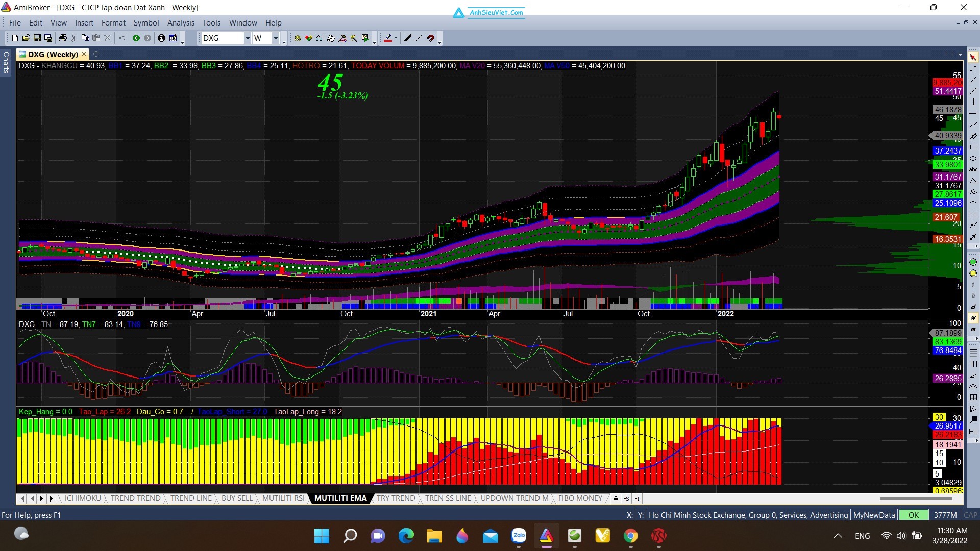This screenshot has height=551, width=980.
Task: Toggle the magnet snap-to-price tool
Action: [x=430, y=38]
